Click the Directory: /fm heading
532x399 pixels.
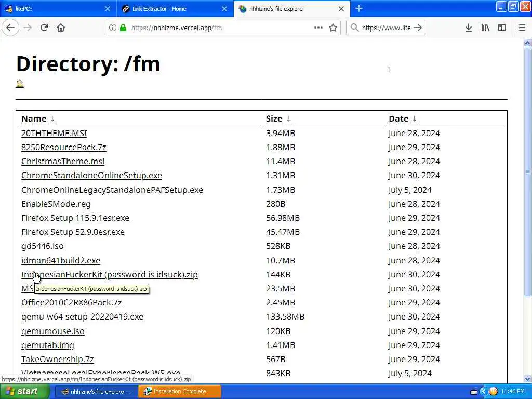pos(88,64)
